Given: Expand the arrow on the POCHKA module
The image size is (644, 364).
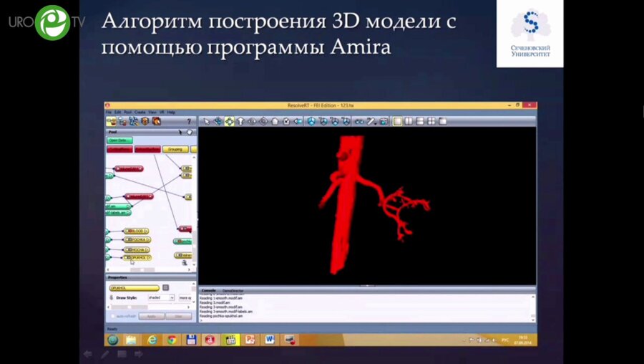Looking at the screenshot, I should pos(147,239).
